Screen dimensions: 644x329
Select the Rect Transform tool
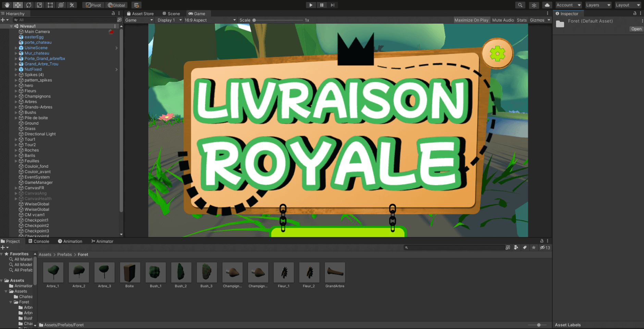(x=50, y=5)
